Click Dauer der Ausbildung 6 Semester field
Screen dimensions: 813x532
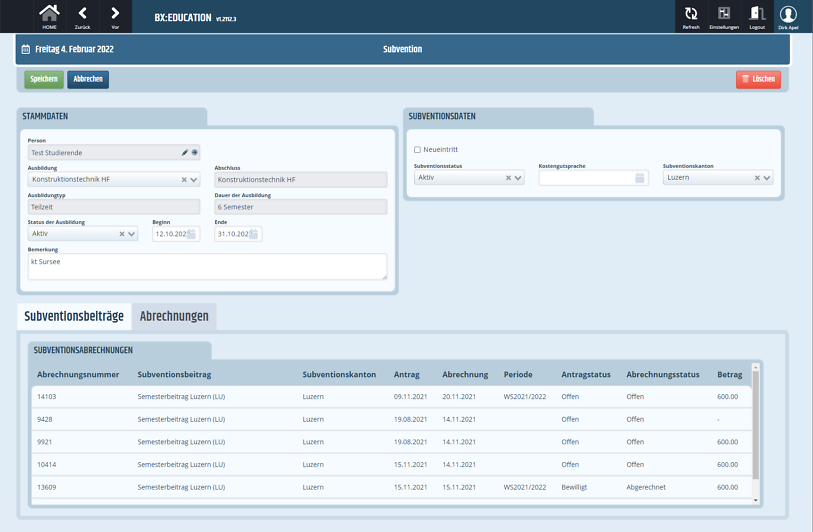301,207
